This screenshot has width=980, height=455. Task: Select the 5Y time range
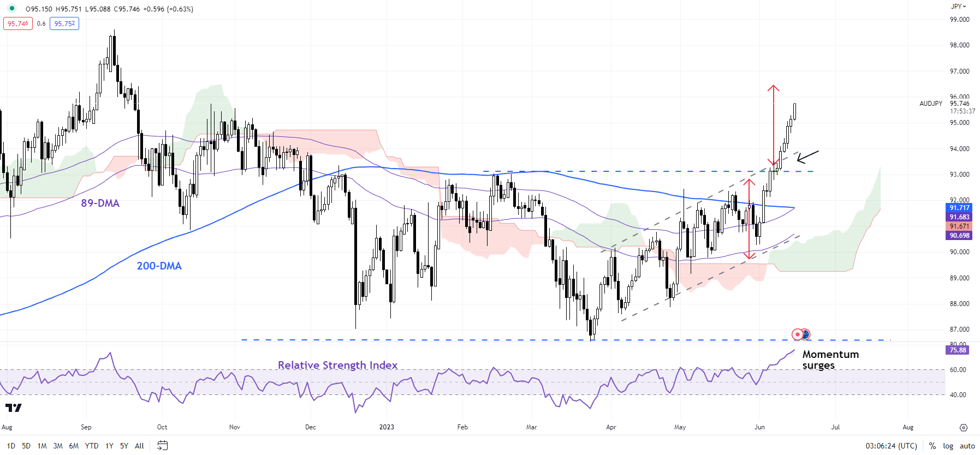pos(124,446)
